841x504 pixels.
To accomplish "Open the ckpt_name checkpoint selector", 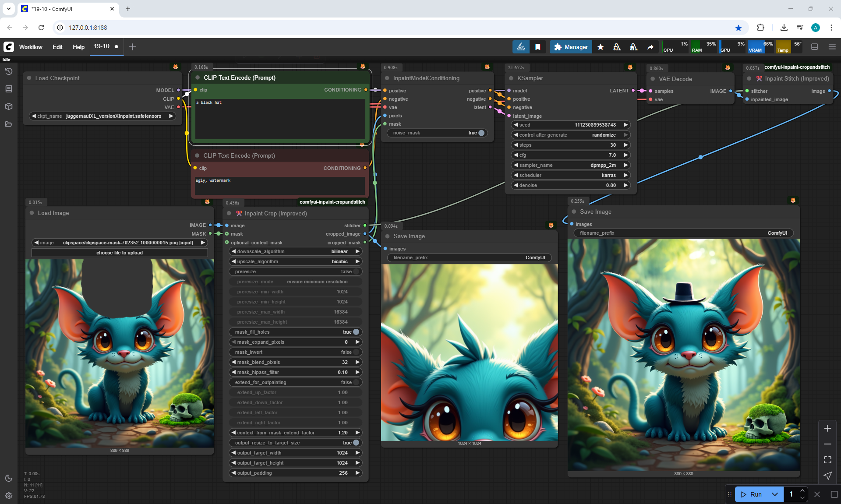I will click(x=102, y=116).
